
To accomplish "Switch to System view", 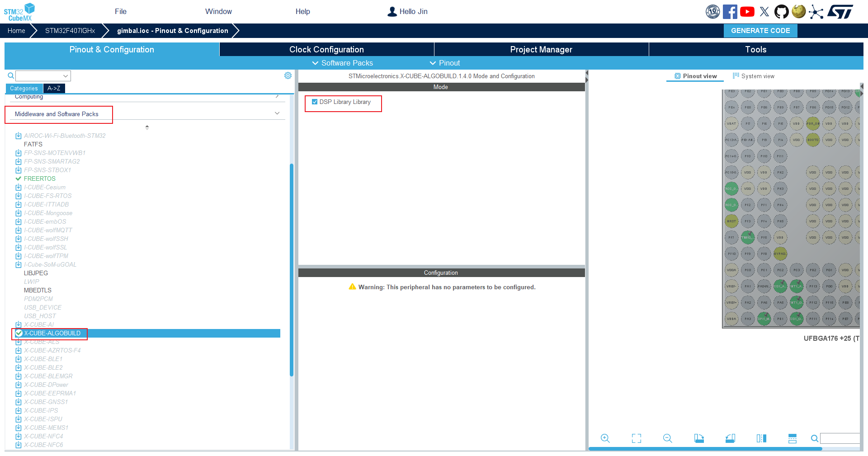I will click(753, 76).
